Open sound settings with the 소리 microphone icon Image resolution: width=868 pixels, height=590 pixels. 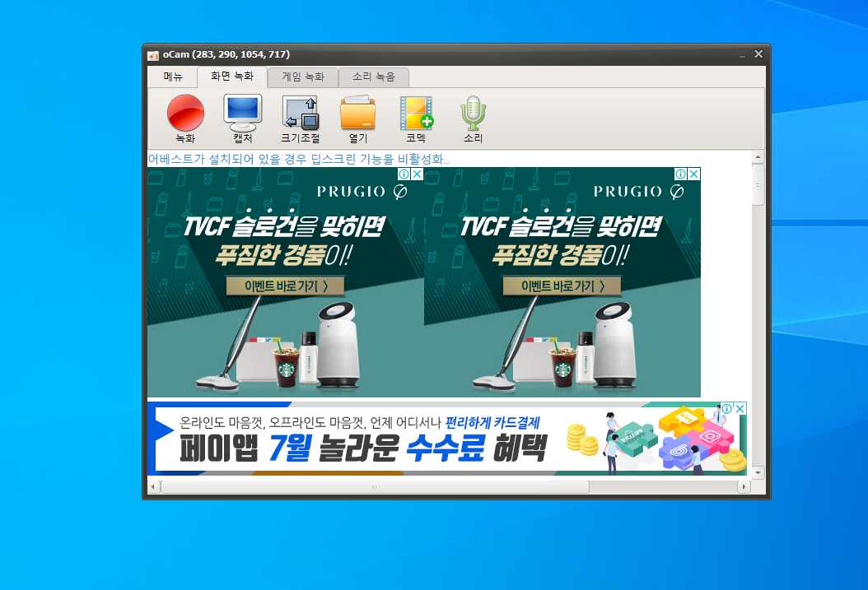pos(474,118)
